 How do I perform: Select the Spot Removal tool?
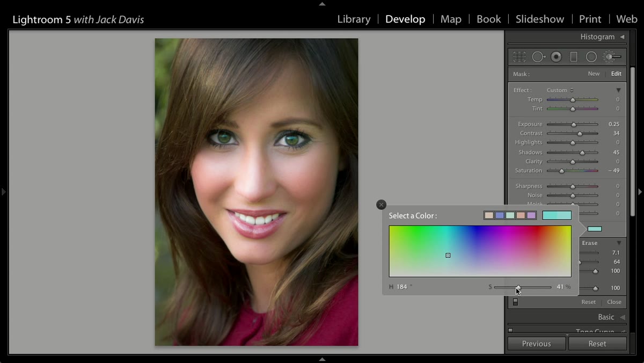(x=539, y=57)
